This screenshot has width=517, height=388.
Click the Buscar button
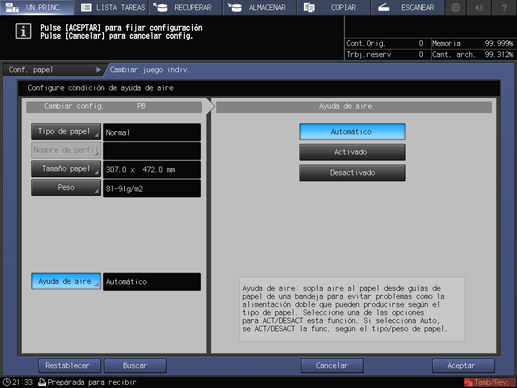[135, 366]
